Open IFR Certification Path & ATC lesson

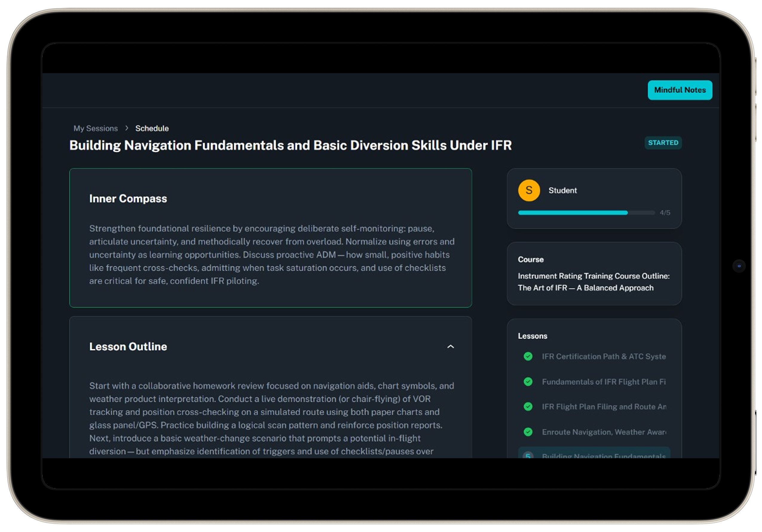(x=603, y=357)
